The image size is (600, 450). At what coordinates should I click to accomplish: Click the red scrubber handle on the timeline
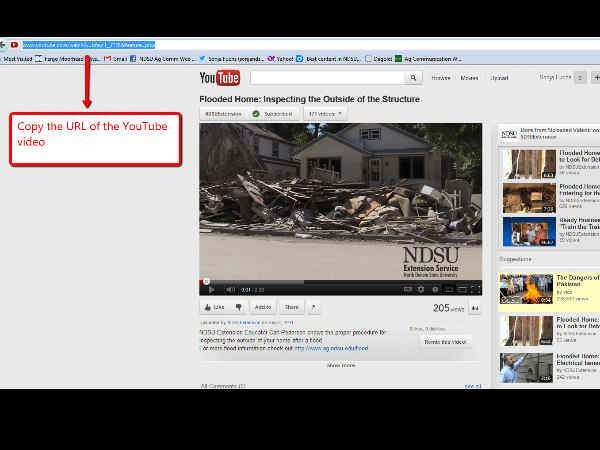206,282
